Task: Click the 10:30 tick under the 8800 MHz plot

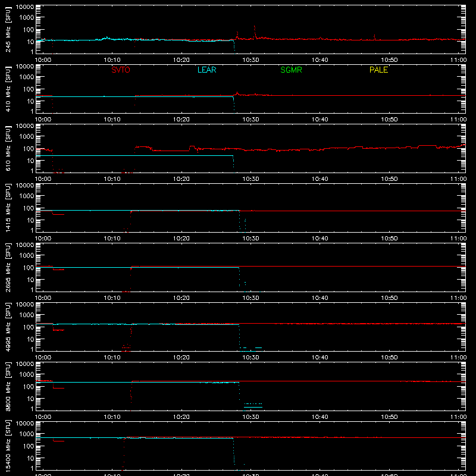Action: click(x=250, y=417)
